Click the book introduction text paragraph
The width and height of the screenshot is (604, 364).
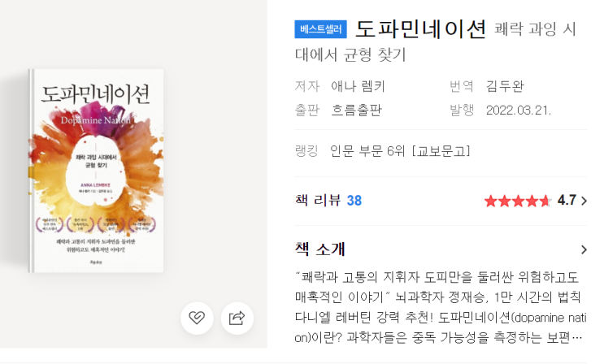point(441,307)
